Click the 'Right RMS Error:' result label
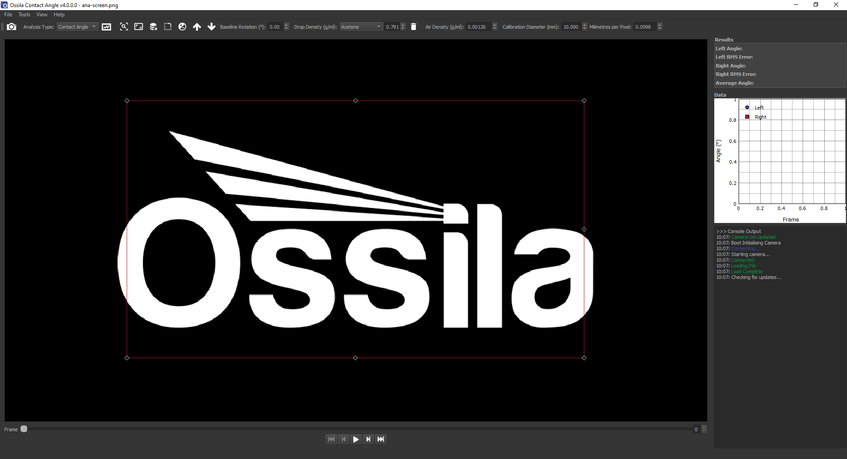This screenshot has width=847, height=459. tap(736, 74)
